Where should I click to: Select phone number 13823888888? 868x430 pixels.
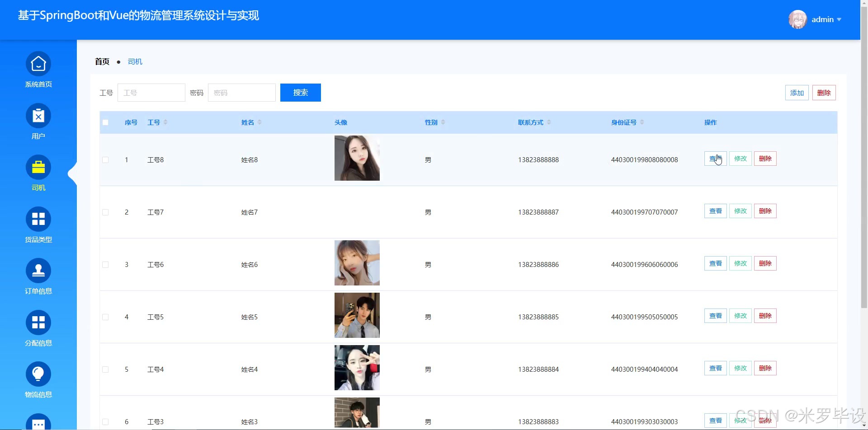coord(538,160)
